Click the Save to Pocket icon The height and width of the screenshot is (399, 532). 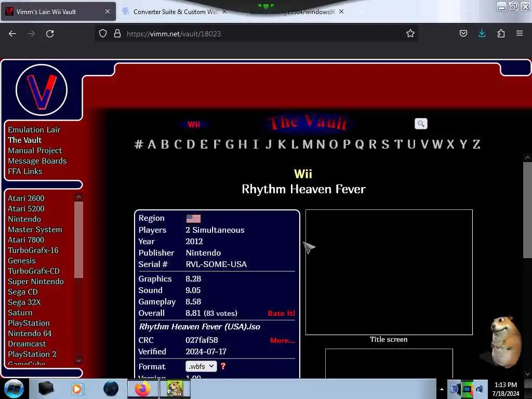[463, 33]
